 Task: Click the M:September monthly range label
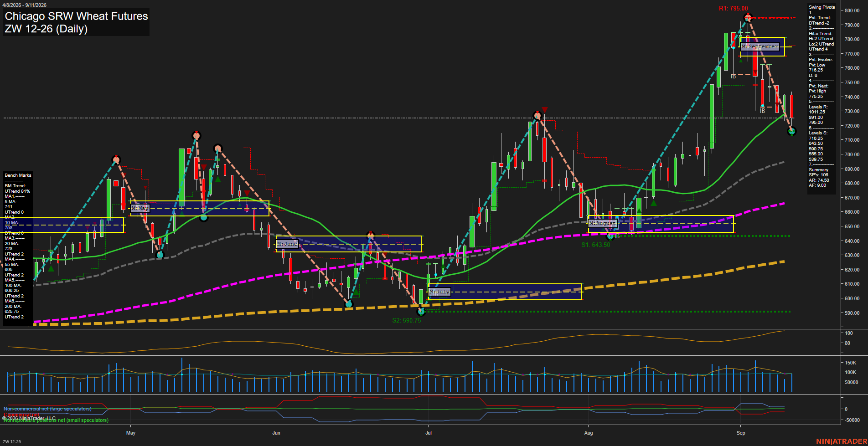click(x=759, y=46)
